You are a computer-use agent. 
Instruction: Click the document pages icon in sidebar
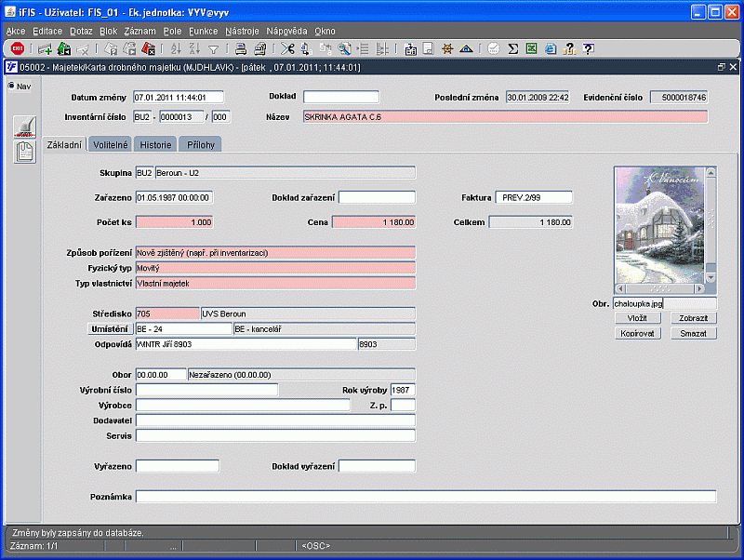click(x=25, y=153)
